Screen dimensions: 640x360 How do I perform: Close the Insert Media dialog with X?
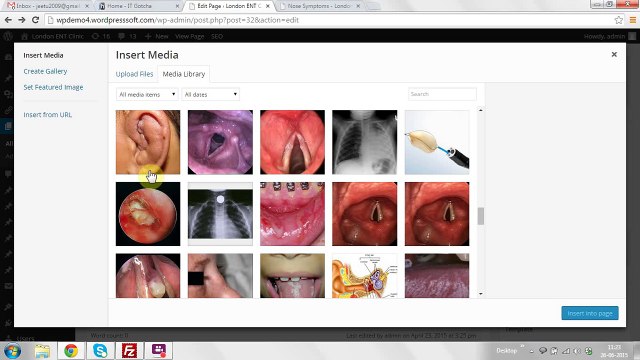pyautogui.click(x=614, y=54)
